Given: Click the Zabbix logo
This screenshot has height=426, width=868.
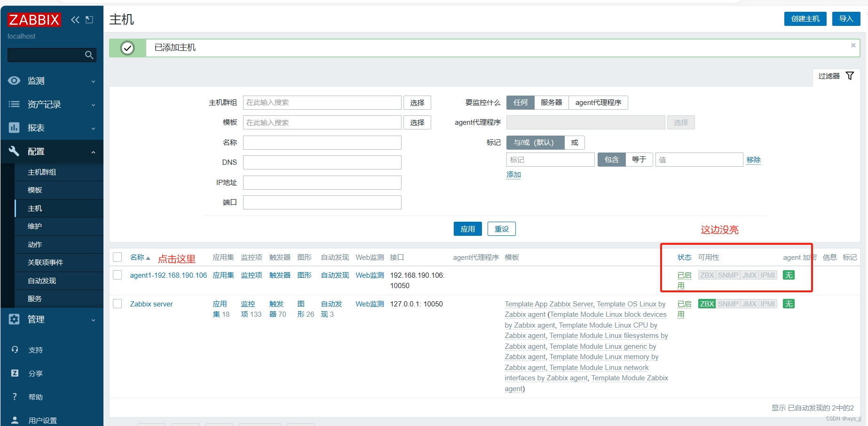Looking at the screenshot, I should [x=34, y=20].
